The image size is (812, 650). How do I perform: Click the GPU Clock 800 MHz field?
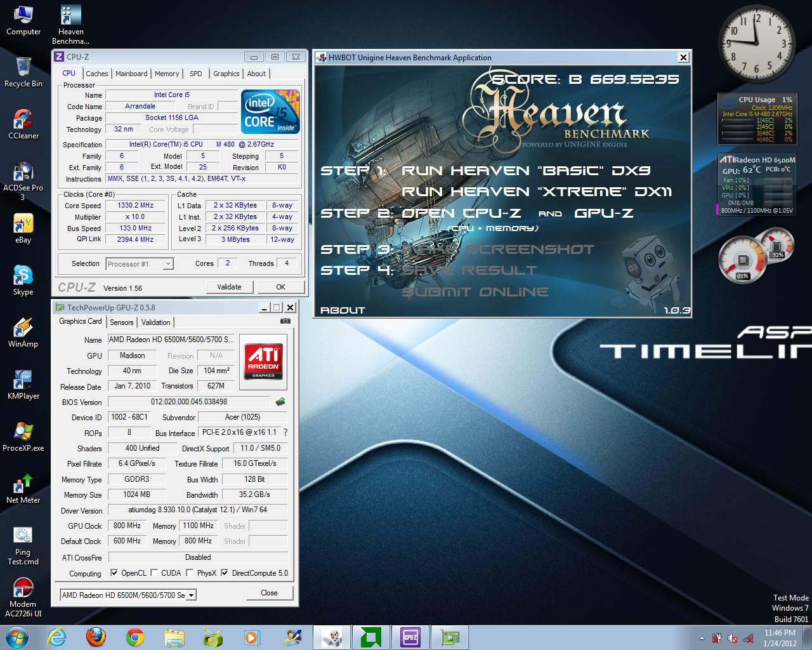click(x=128, y=526)
